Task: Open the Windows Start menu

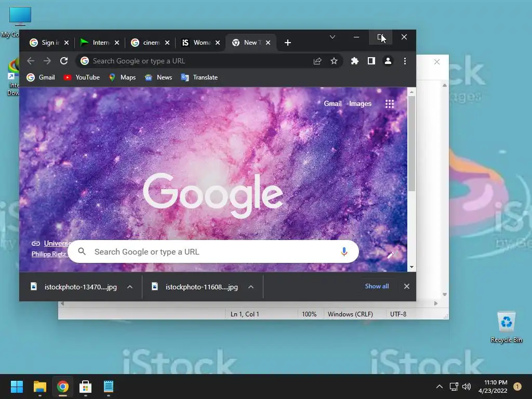Action: (x=17, y=387)
